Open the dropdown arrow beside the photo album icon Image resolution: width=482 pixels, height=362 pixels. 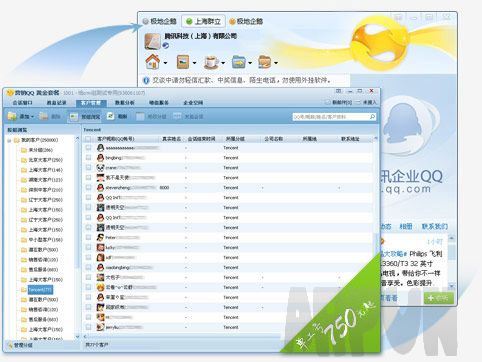click(194, 63)
